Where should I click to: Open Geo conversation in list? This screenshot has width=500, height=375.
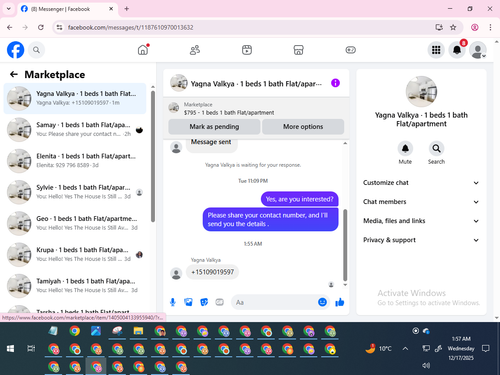click(x=75, y=223)
